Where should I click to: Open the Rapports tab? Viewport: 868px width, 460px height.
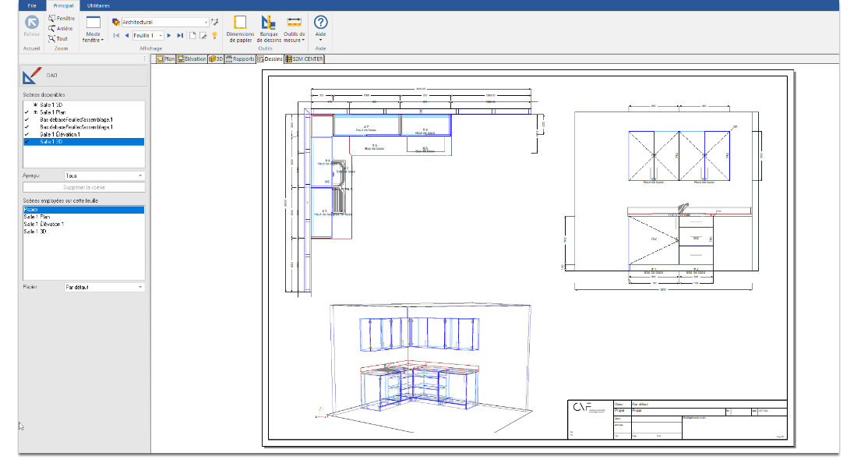(x=240, y=58)
